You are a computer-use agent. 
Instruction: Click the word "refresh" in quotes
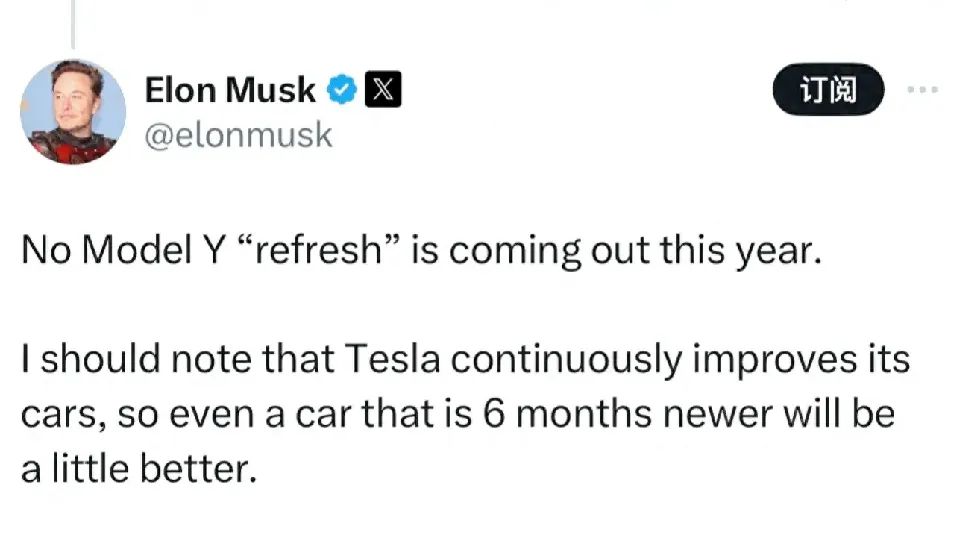[x=318, y=250]
